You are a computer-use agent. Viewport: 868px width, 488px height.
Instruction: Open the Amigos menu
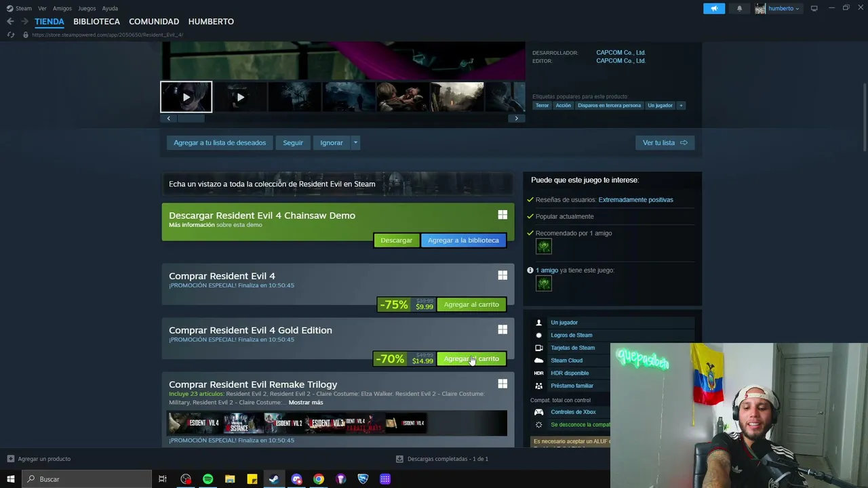click(62, 8)
